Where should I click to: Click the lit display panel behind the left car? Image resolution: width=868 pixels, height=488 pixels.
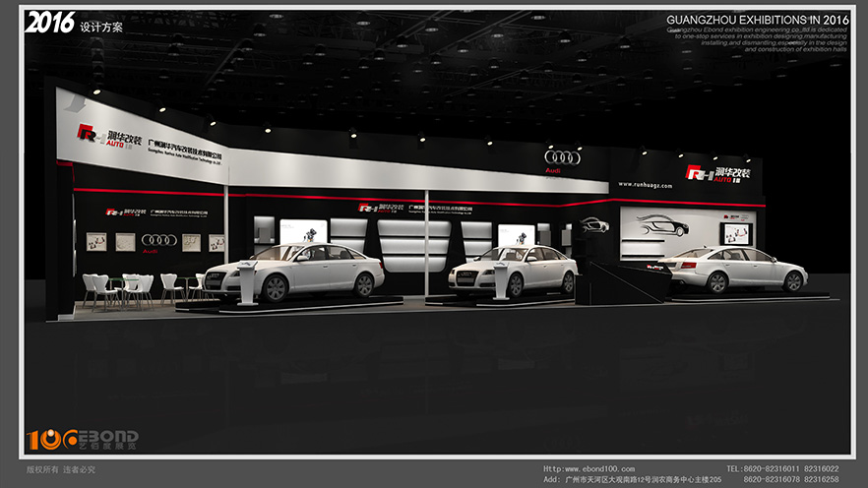303,231
